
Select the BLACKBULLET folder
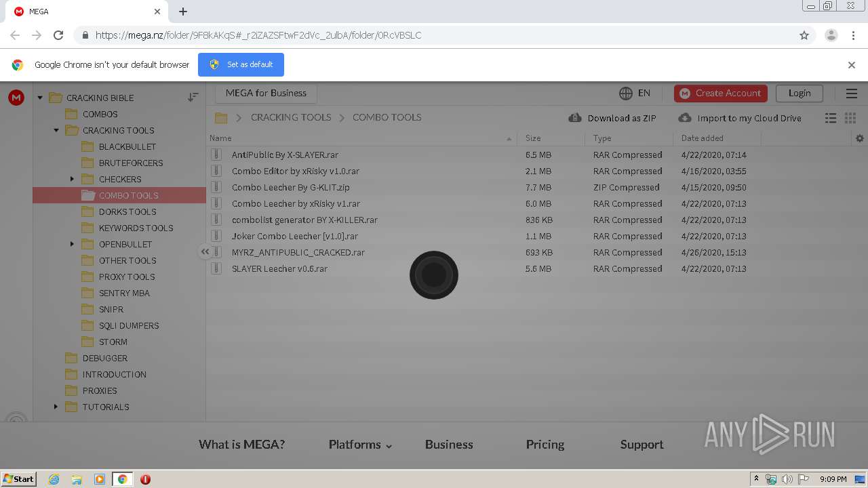pyautogui.click(x=127, y=146)
